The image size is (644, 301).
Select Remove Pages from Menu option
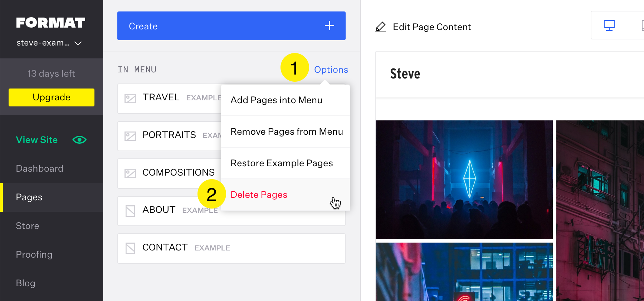pyautogui.click(x=286, y=132)
